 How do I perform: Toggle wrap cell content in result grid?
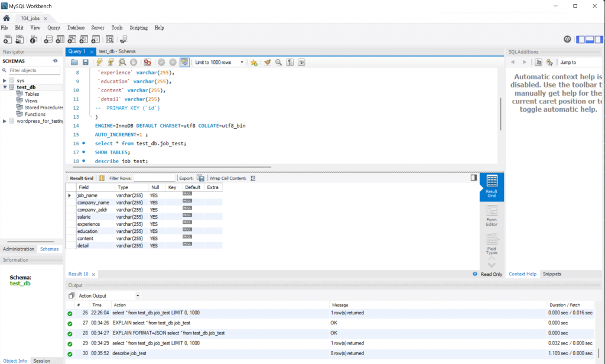pyautogui.click(x=253, y=178)
